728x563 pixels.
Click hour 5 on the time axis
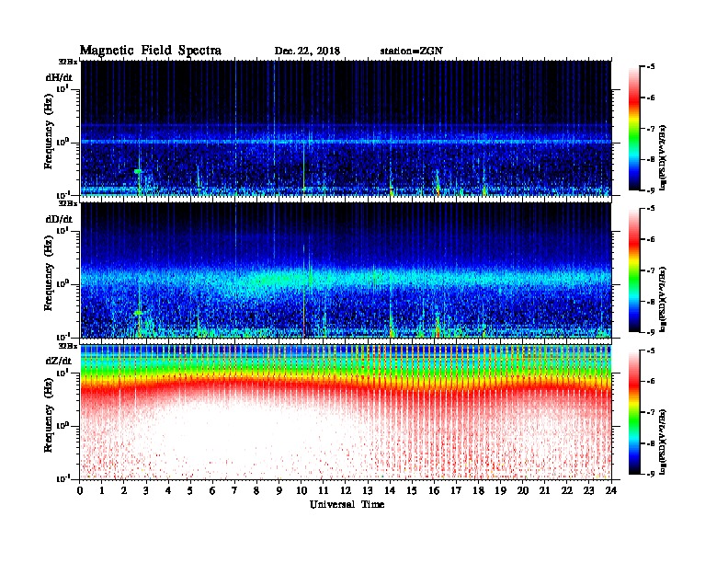point(190,491)
